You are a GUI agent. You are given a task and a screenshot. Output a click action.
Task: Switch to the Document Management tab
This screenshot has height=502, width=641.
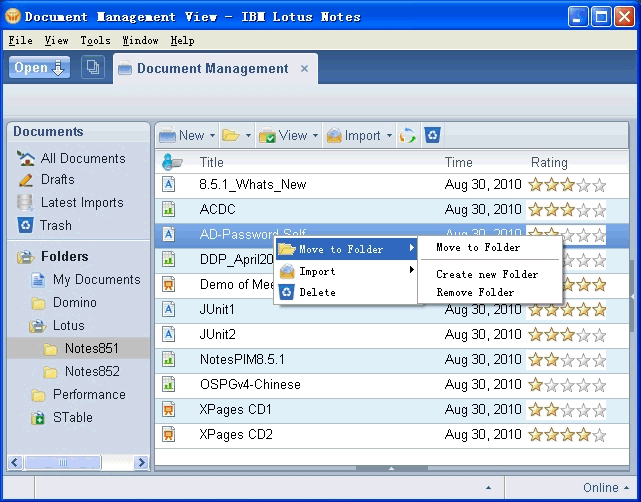click(x=212, y=68)
